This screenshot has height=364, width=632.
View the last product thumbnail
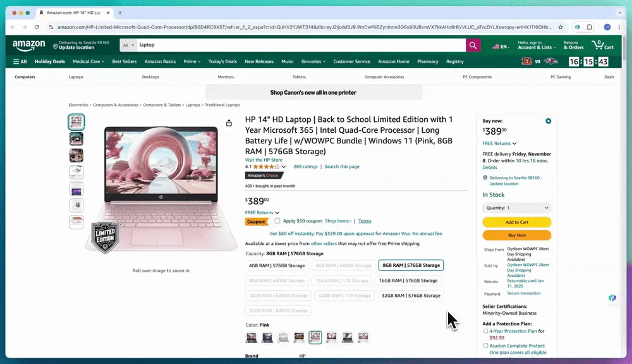76,222
